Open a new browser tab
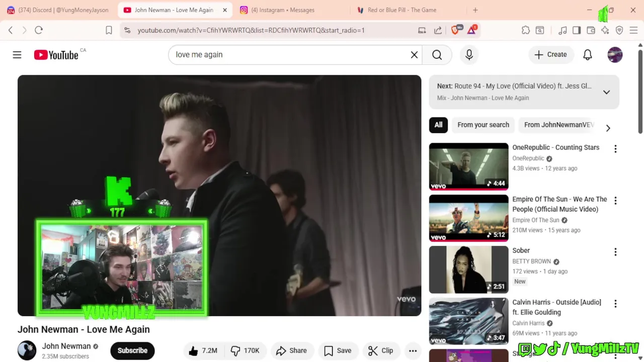Image resolution: width=644 pixels, height=362 pixels. [x=475, y=10]
